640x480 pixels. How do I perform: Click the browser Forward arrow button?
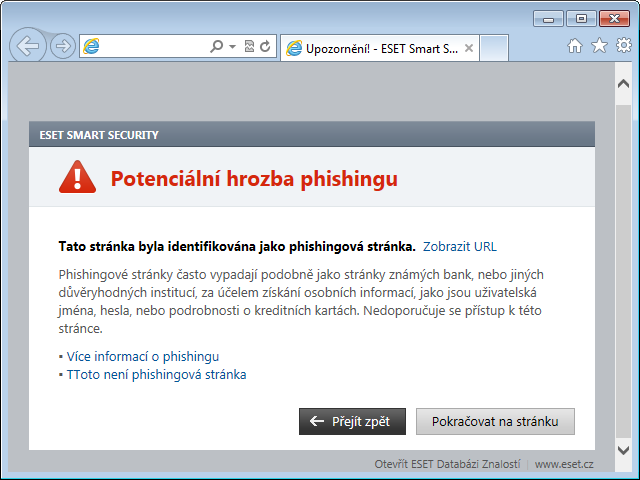coord(63,46)
